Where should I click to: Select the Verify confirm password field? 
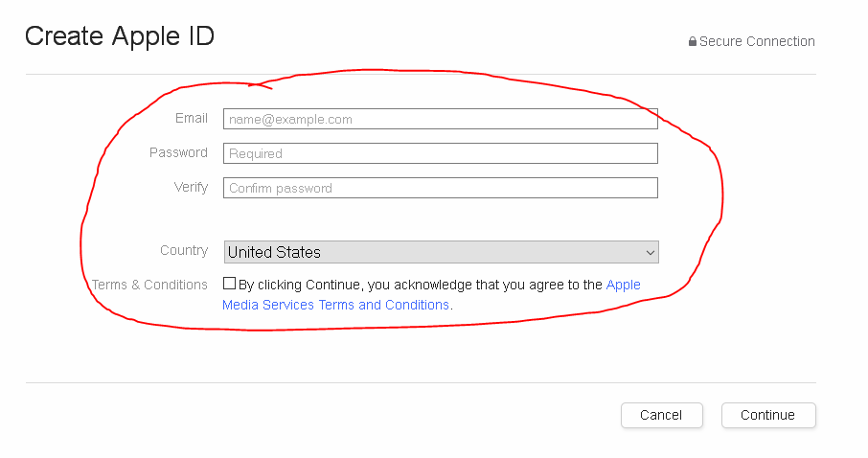point(440,188)
